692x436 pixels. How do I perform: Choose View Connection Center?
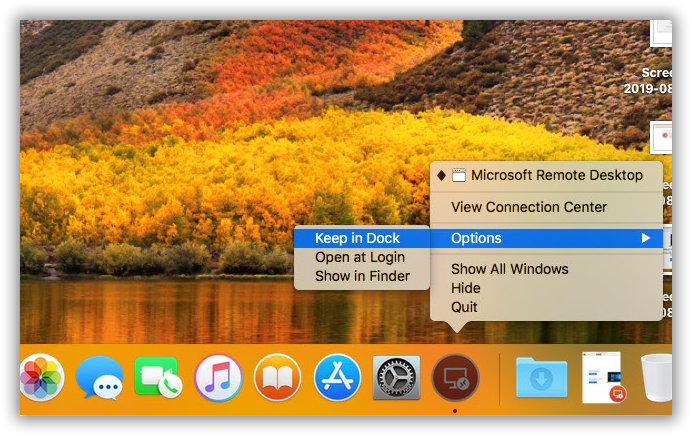click(529, 207)
